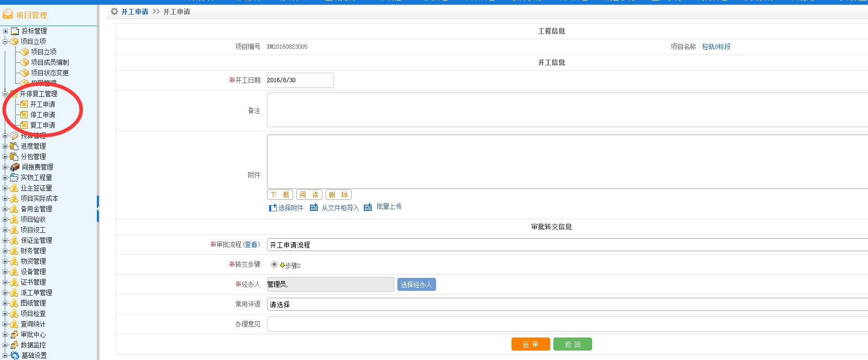Expand the 项目实际成本 node
The image size is (868, 360).
(x=5, y=198)
